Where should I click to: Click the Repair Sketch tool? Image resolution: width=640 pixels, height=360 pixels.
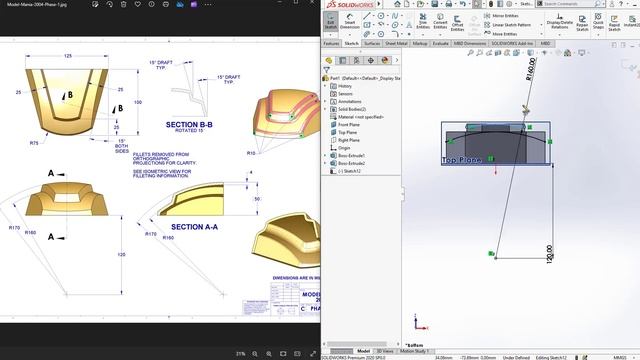pyautogui.click(x=582, y=23)
